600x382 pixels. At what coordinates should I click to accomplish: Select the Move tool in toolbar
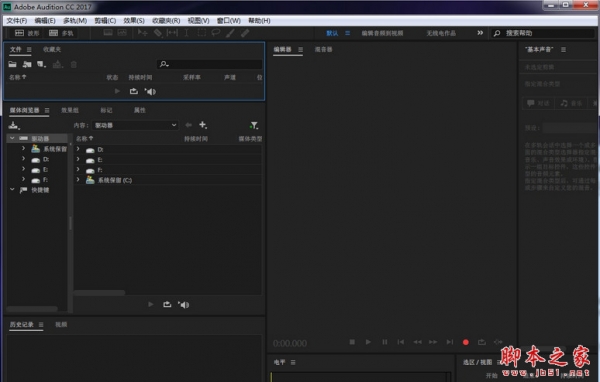tap(142, 33)
